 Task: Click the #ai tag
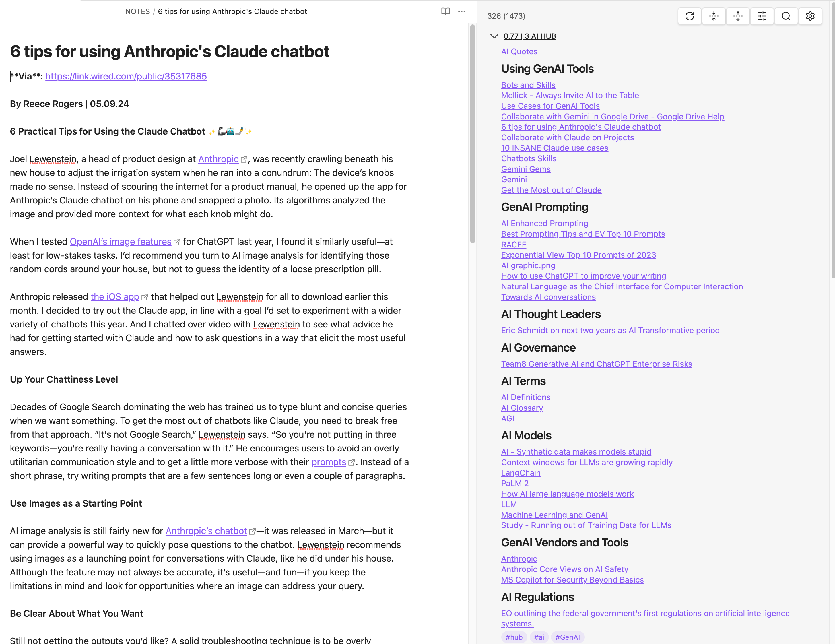point(539,637)
